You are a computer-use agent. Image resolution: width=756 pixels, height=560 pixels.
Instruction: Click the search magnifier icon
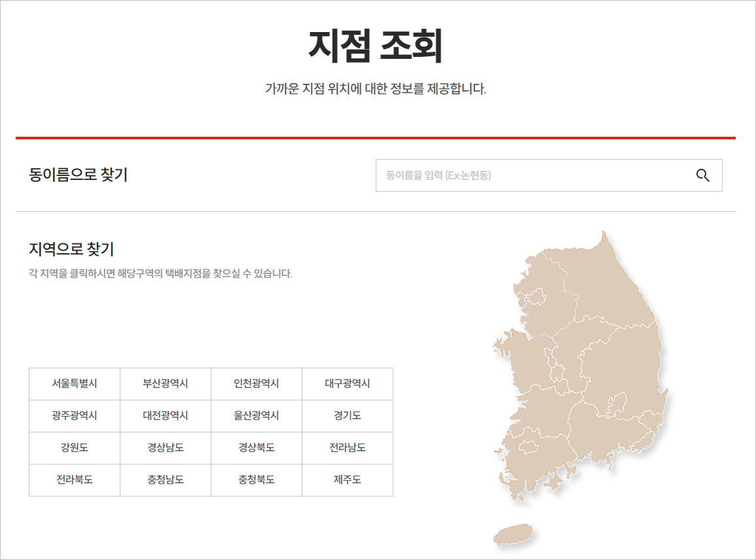tap(703, 175)
